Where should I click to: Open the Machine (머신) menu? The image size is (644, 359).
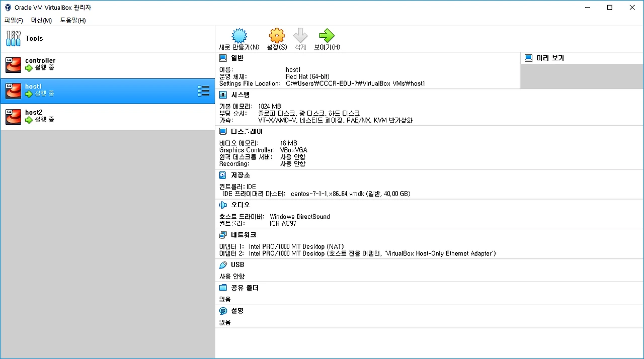point(41,20)
